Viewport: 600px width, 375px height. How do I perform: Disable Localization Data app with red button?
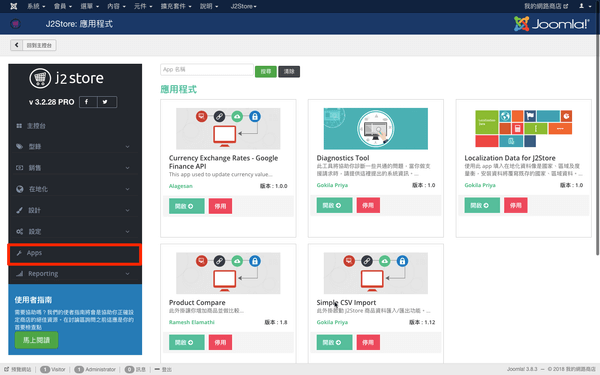(516, 205)
